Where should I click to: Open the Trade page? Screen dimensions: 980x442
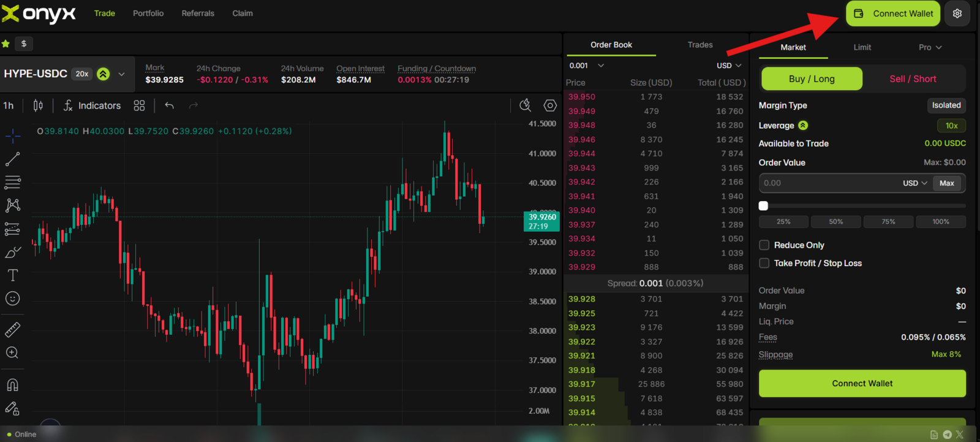click(105, 13)
